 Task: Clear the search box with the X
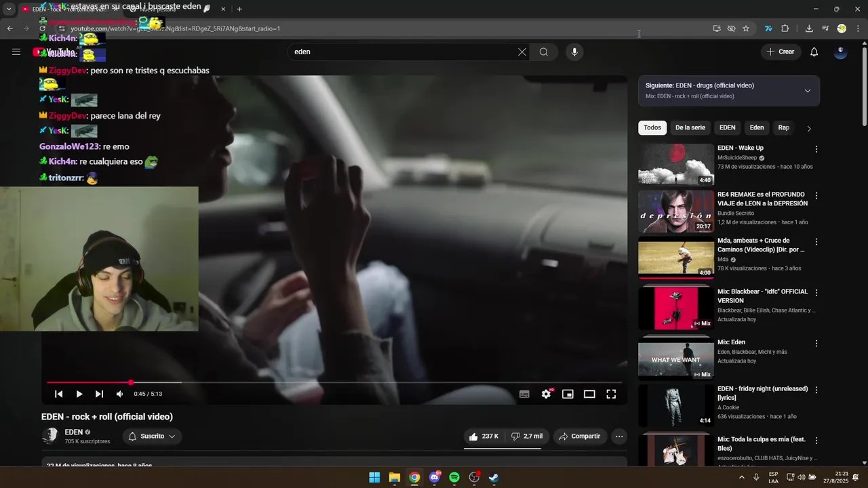[522, 52]
